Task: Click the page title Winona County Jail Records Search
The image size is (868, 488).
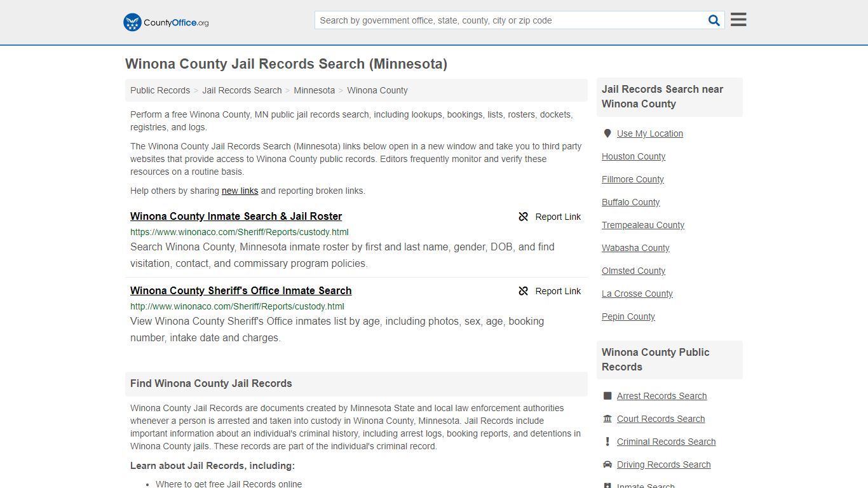Action: [286, 64]
